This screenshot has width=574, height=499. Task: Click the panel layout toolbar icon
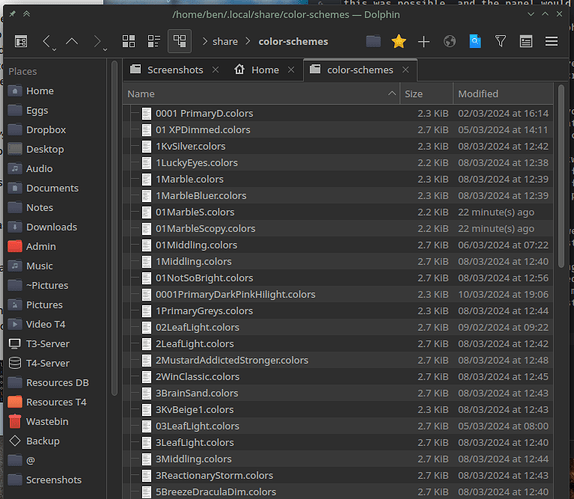click(x=526, y=41)
